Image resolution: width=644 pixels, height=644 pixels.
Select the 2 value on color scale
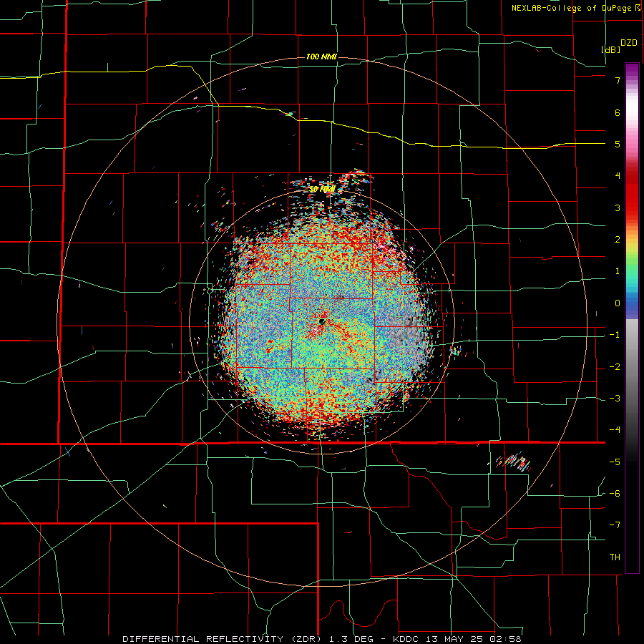618,240
